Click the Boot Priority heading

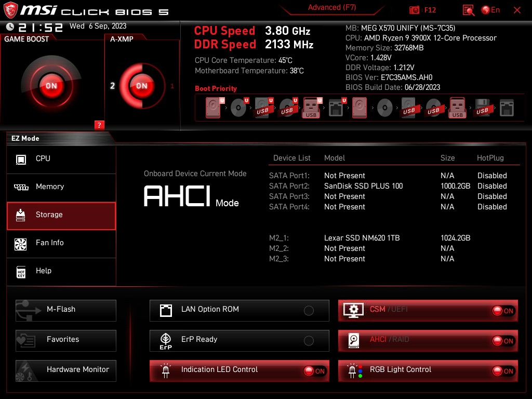coord(216,88)
